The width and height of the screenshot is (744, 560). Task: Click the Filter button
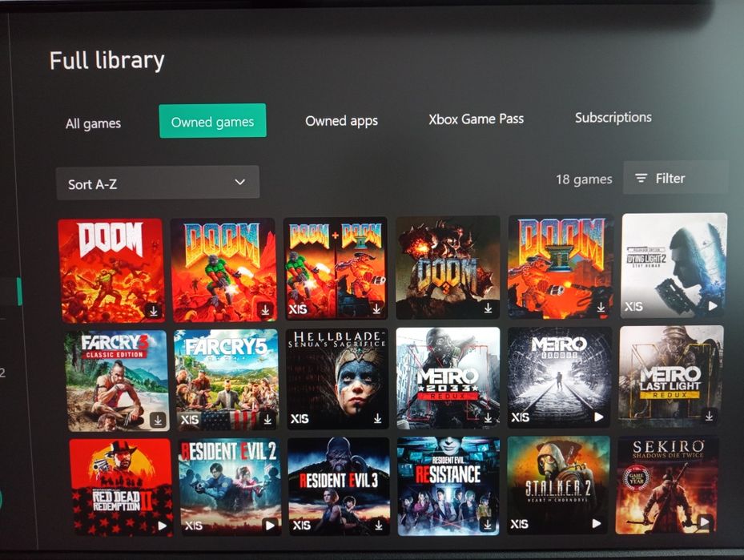(675, 178)
